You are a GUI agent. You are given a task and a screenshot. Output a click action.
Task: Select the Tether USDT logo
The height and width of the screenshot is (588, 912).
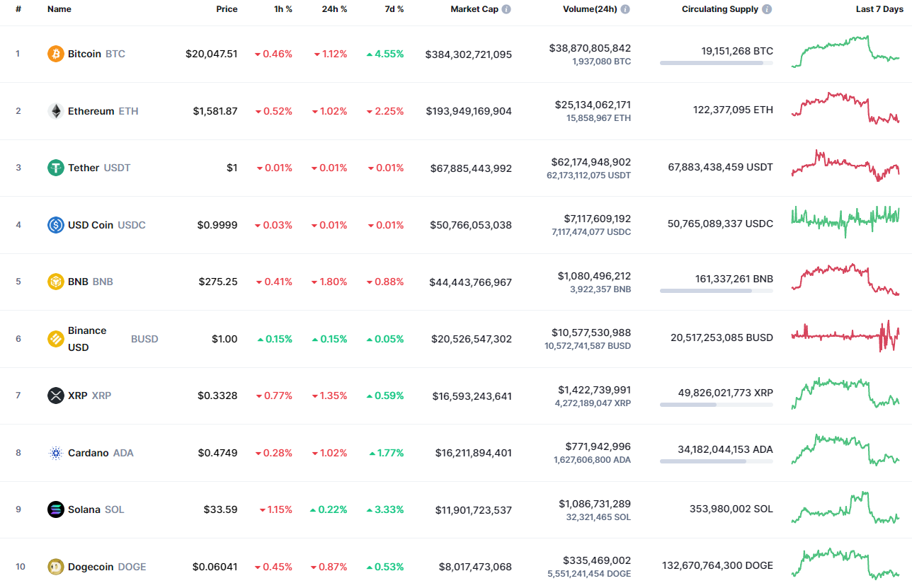pyautogui.click(x=54, y=168)
